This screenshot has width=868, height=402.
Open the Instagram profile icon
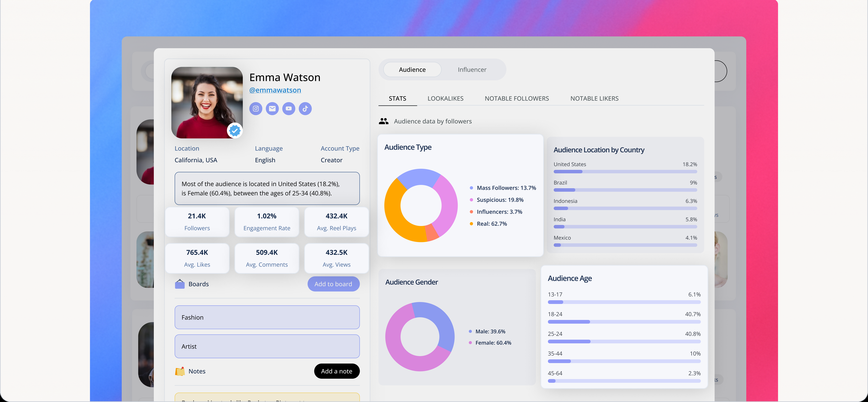[256, 109]
